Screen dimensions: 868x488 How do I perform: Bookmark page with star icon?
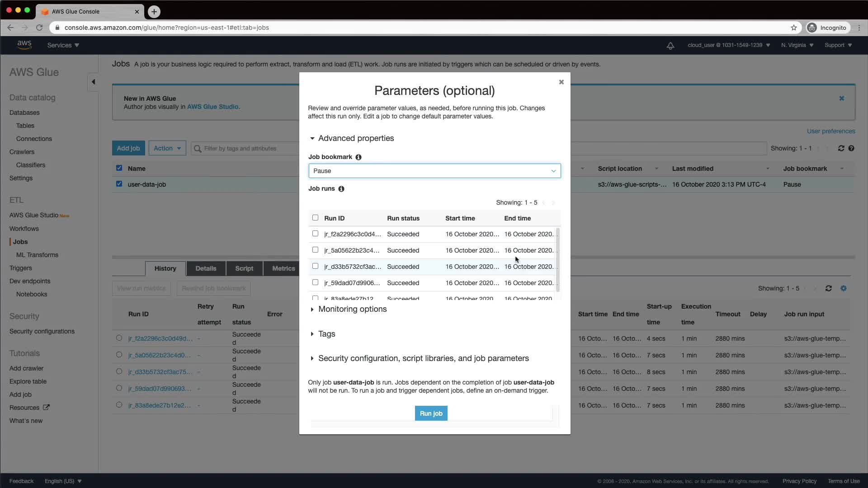[793, 28]
